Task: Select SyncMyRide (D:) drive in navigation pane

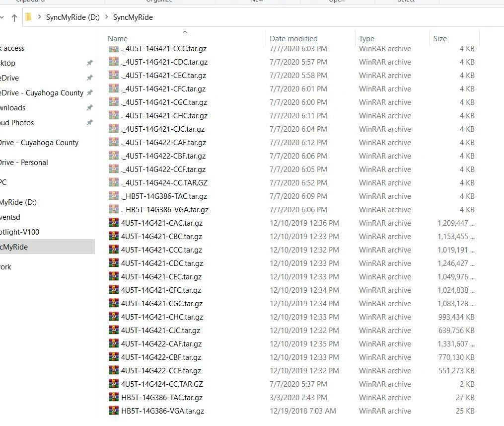Action: pos(18,202)
